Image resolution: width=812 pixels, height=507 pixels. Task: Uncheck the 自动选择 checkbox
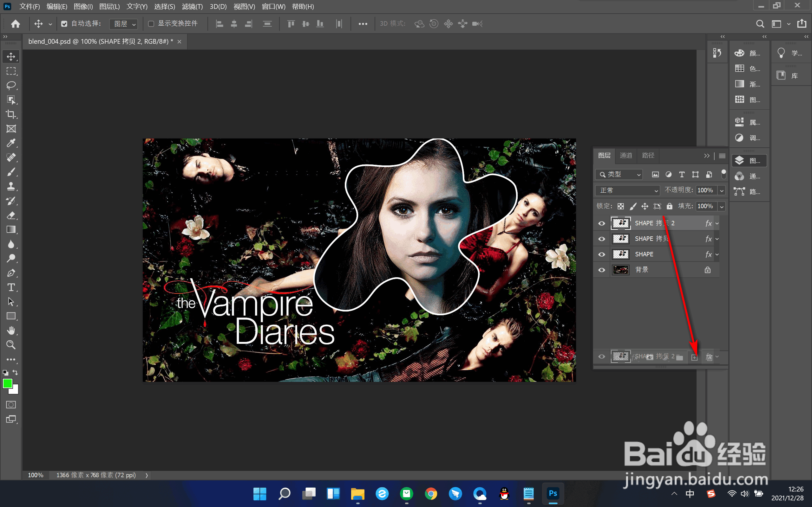pyautogui.click(x=64, y=23)
